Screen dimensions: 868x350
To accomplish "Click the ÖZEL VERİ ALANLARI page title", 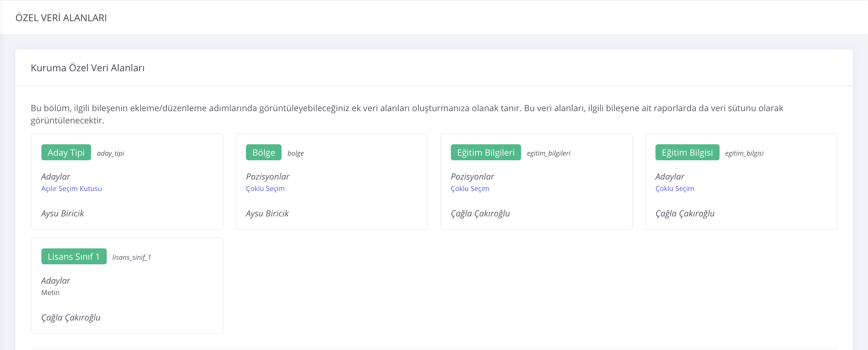I will 61,17.
